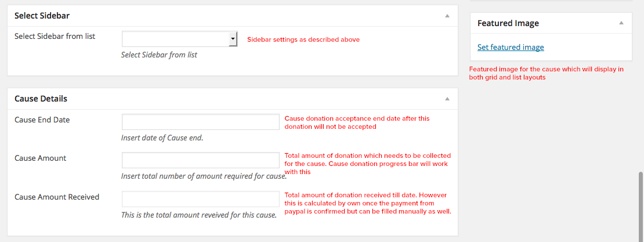644x242 pixels.
Task: Click the "Insert date of Cause end" hint
Action: 162,138
